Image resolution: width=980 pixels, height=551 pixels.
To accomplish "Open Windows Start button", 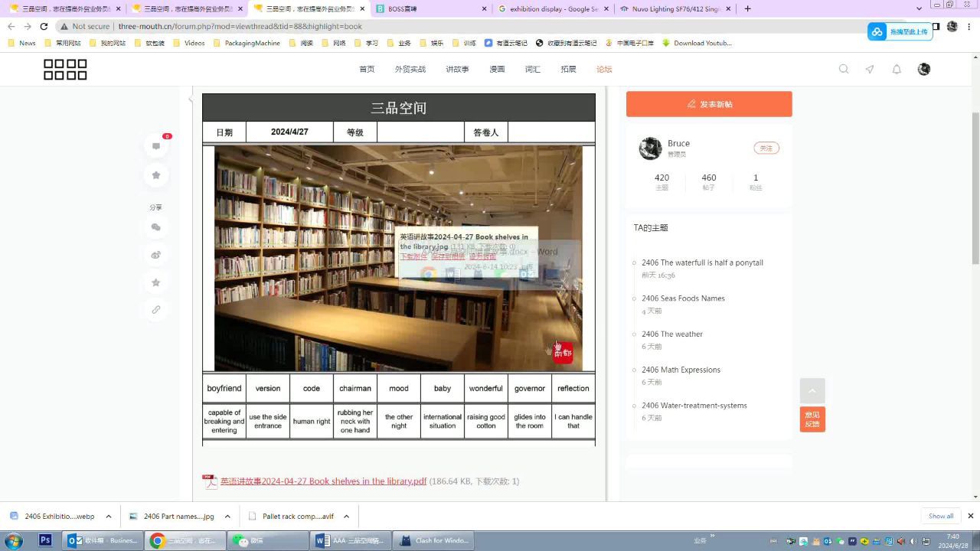I will tap(13, 540).
